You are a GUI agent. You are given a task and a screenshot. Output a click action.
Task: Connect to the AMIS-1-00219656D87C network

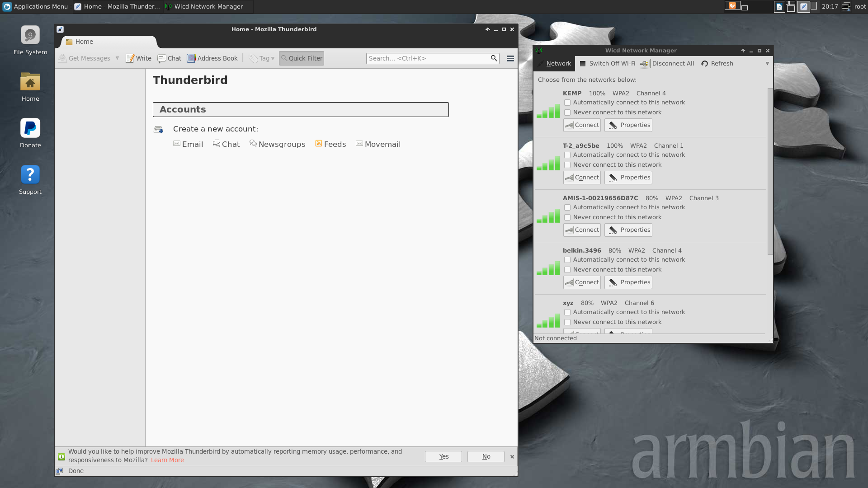582,230
